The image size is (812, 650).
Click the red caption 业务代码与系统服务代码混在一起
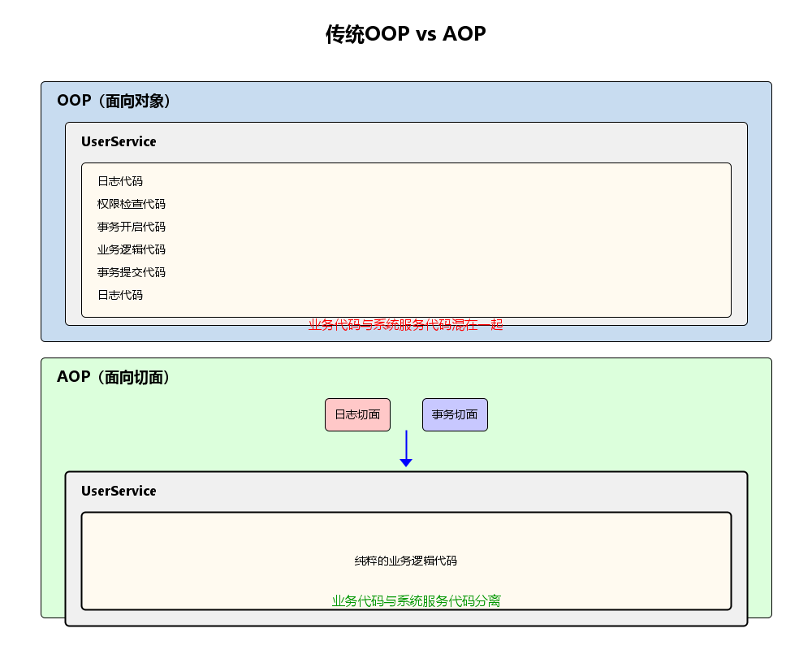(x=405, y=325)
